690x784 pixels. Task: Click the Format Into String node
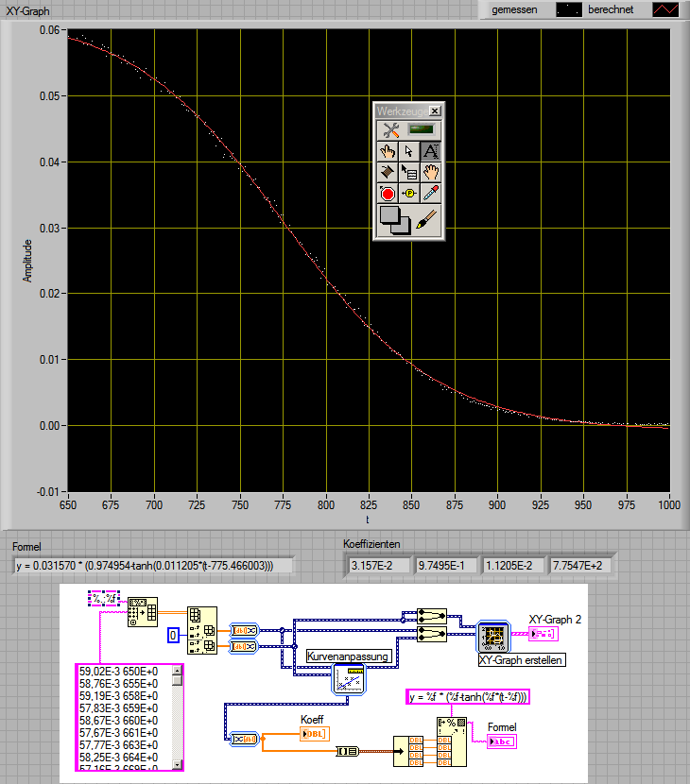[452, 742]
